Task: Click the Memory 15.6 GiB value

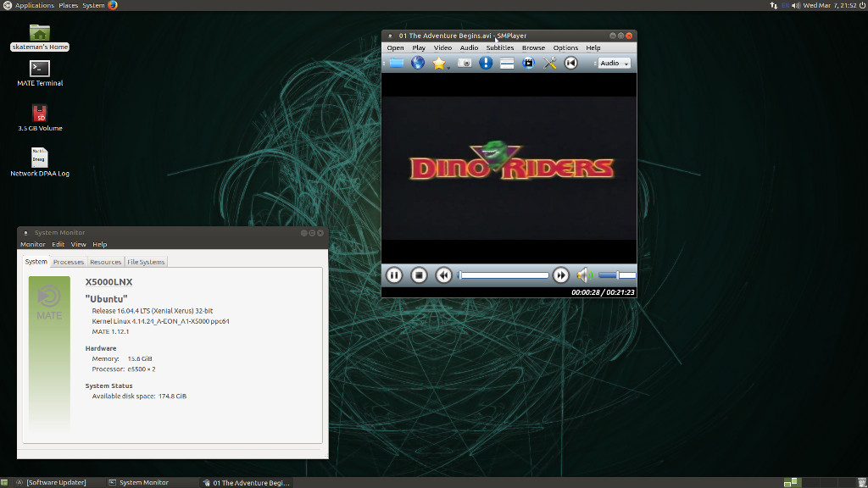Action: (140, 358)
